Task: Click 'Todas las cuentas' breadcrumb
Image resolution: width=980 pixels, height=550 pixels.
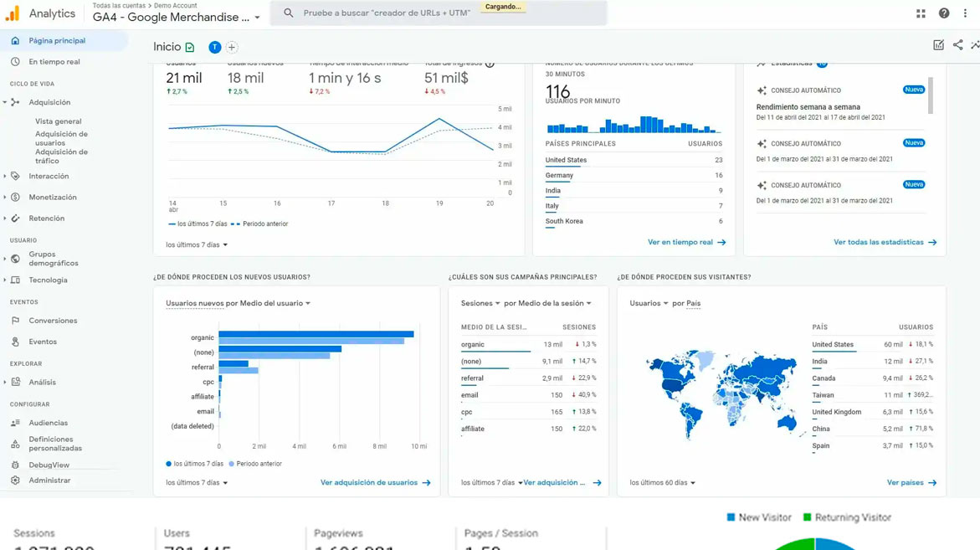Action: (x=119, y=6)
